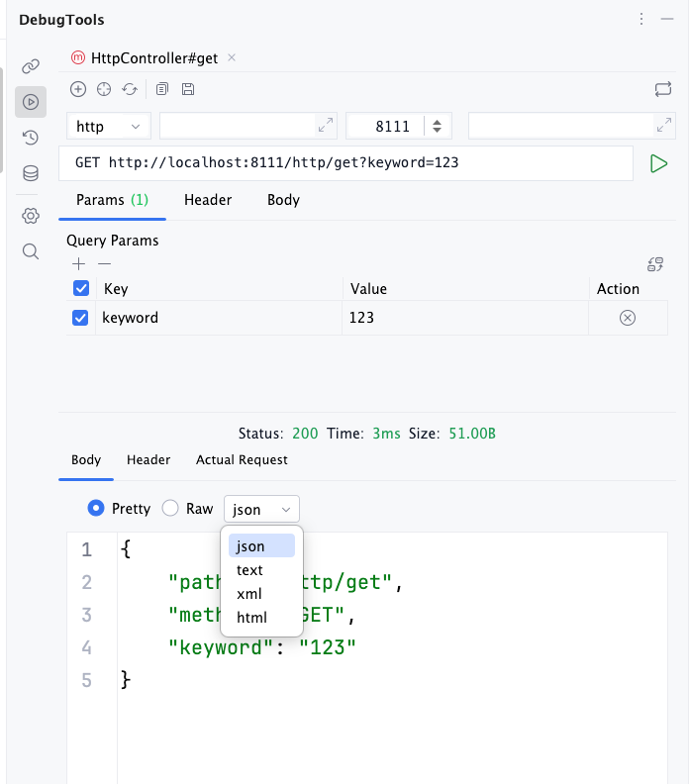
Task: Open the Actual Request tab
Action: (242, 460)
